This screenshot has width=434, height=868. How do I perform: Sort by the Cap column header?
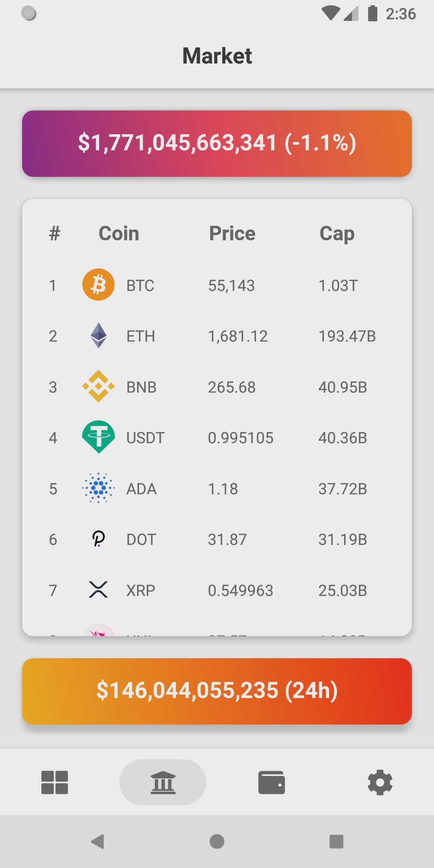[x=337, y=233]
